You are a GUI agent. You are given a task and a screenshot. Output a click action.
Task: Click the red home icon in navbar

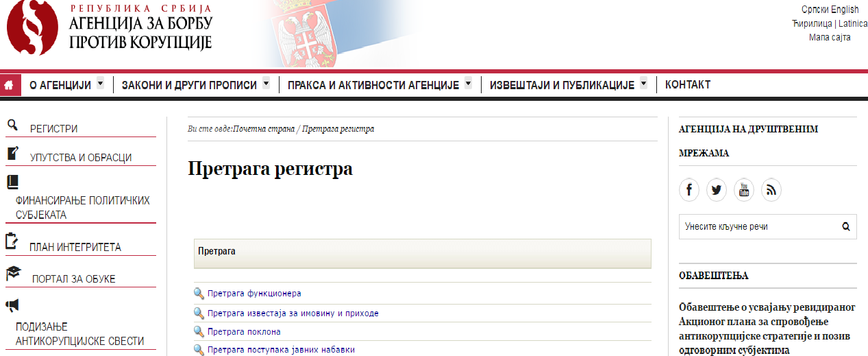[x=10, y=85]
